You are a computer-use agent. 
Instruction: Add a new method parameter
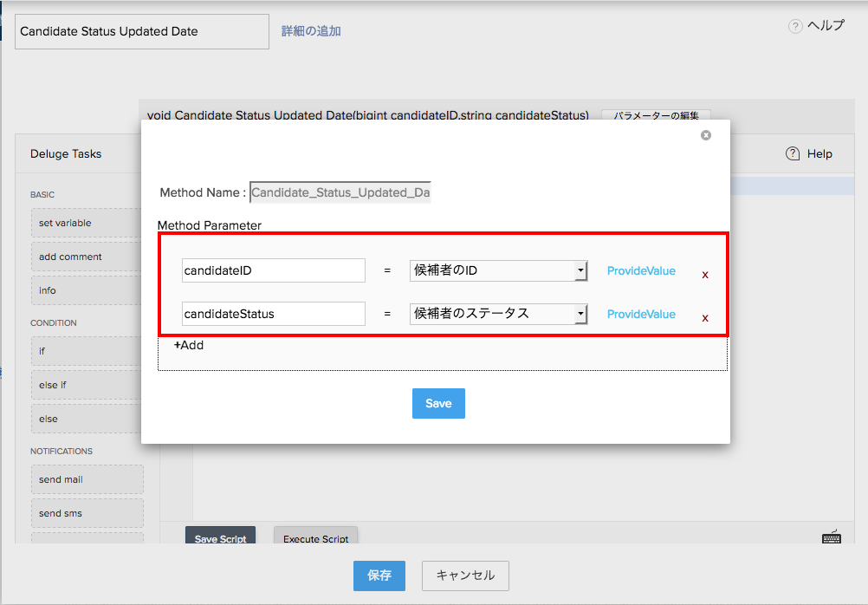(189, 345)
